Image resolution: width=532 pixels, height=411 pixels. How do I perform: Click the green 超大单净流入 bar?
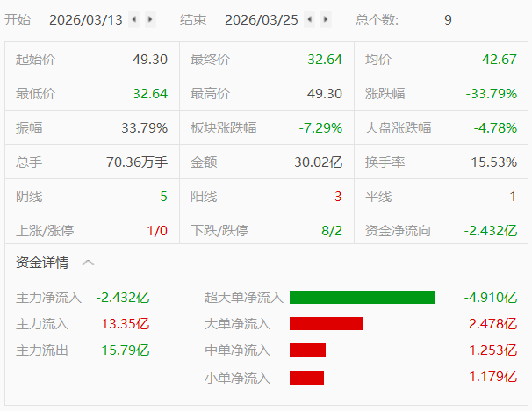[362, 298]
